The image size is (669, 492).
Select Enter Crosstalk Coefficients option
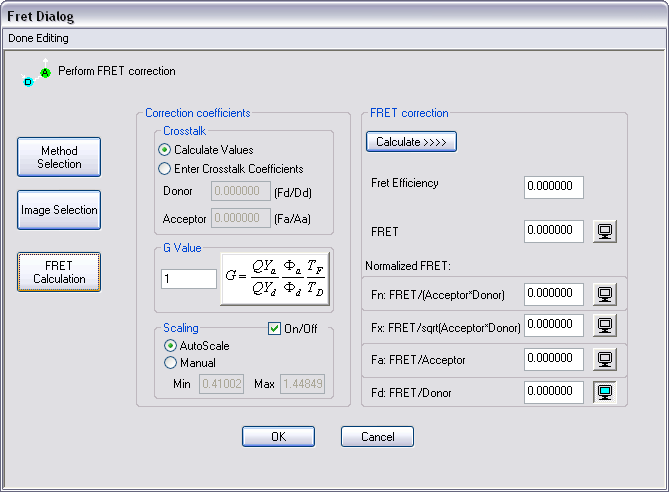coord(165,169)
